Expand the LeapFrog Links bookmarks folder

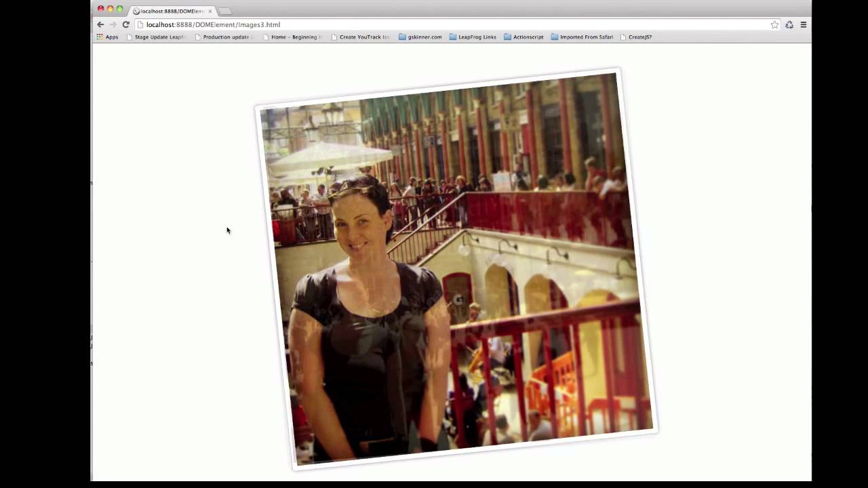473,37
